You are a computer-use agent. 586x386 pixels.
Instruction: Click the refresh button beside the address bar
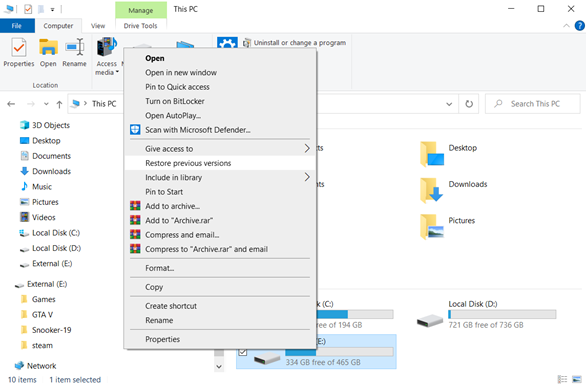[x=469, y=104]
